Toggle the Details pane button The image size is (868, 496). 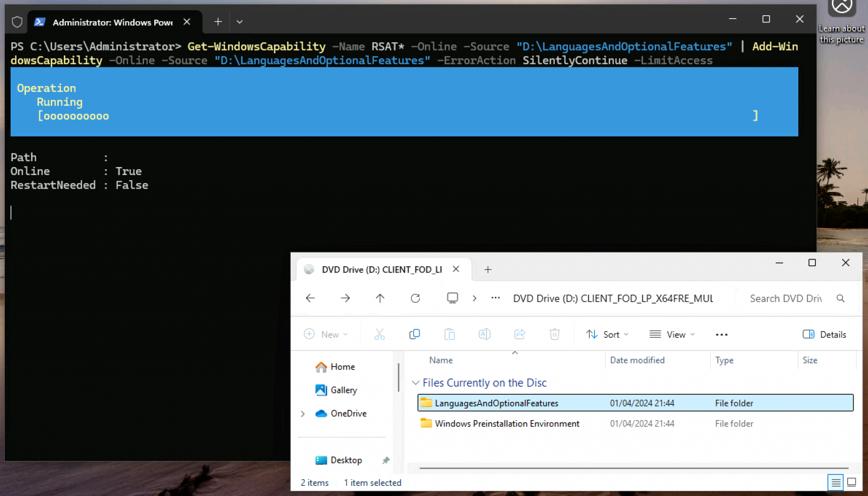point(824,334)
